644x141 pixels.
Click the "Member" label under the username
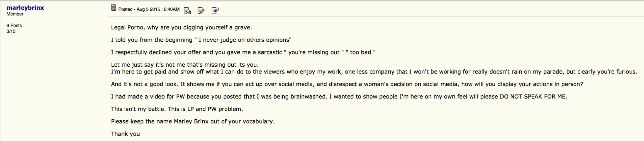[15, 14]
